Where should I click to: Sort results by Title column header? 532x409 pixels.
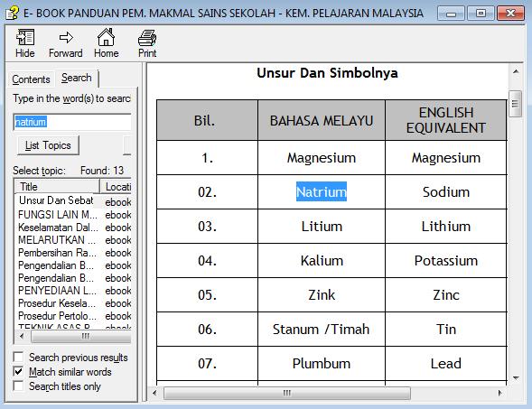tap(57, 187)
